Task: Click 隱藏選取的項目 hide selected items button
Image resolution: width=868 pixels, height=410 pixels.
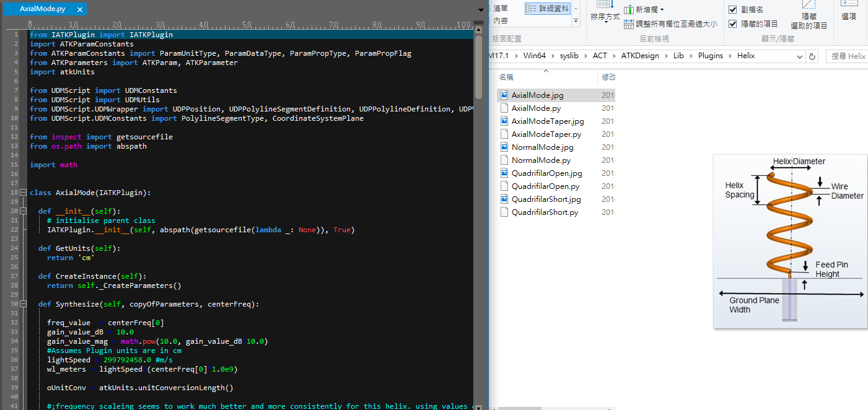Action: (x=809, y=15)
